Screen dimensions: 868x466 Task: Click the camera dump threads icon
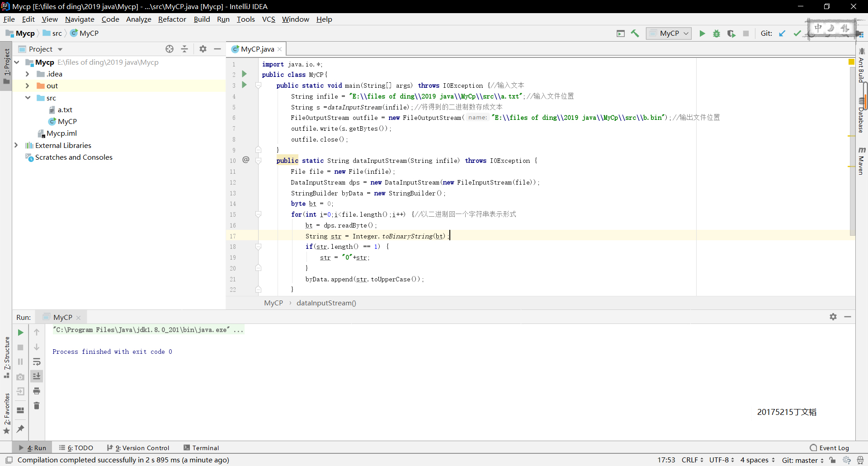(20, 377)
